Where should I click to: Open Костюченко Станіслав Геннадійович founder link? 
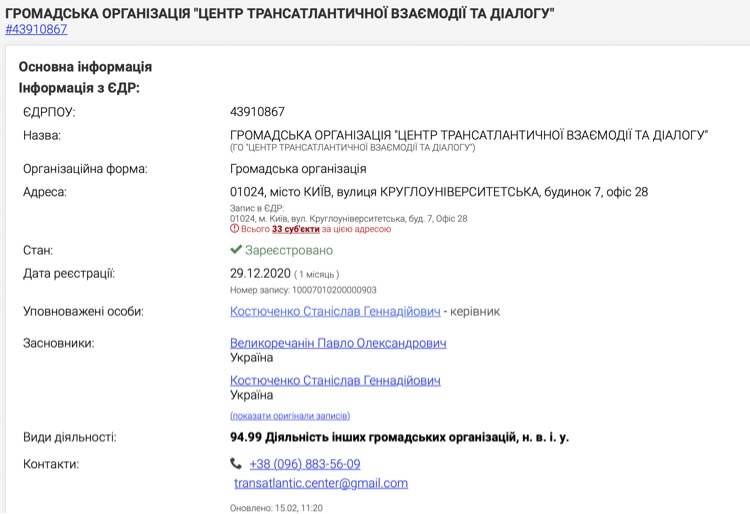[335, 380]
